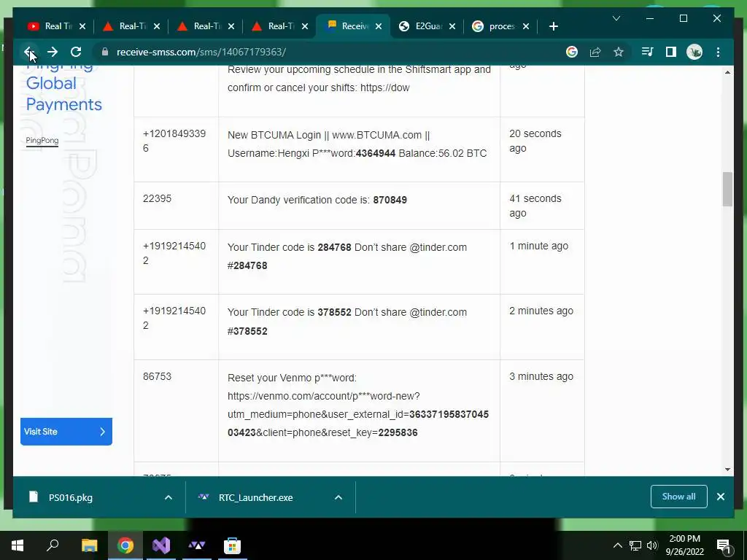Click sender number +12018493396
This screenshot has width=747, height=560.
click(174, 141)
